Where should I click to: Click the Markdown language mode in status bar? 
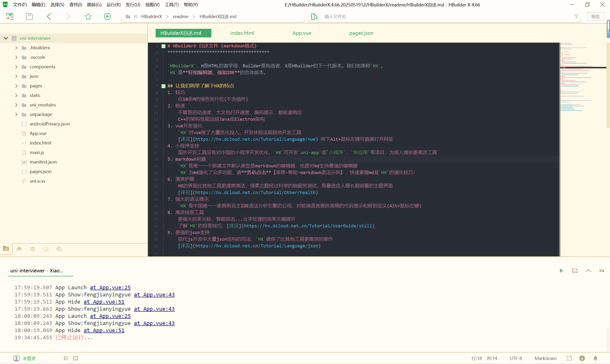(x=545, y=358)
